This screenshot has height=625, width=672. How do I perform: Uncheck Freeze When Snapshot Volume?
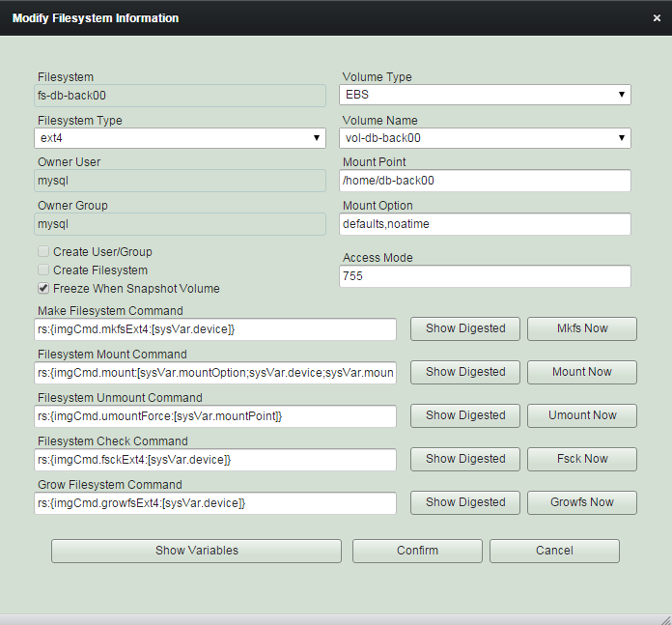[x=43, y=288]
